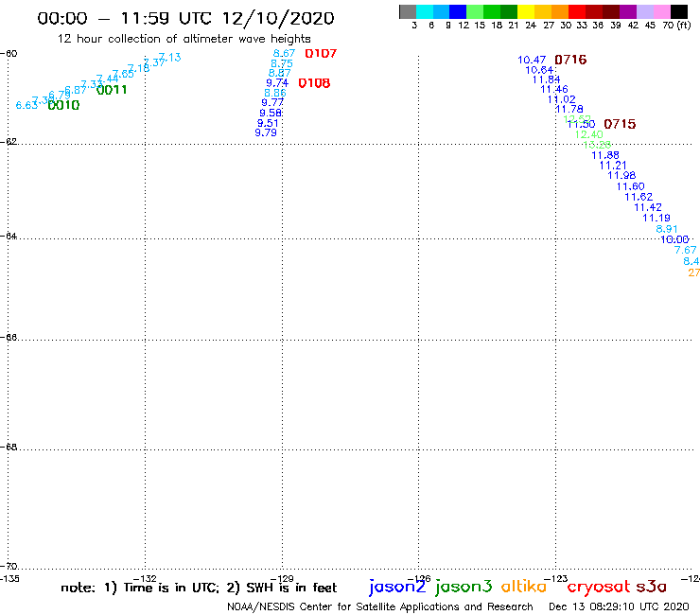This screenshot has height=615, width=700.
Task: Click the wave height value 11.60
Action: pyautogui.click(x=631, y=186)
